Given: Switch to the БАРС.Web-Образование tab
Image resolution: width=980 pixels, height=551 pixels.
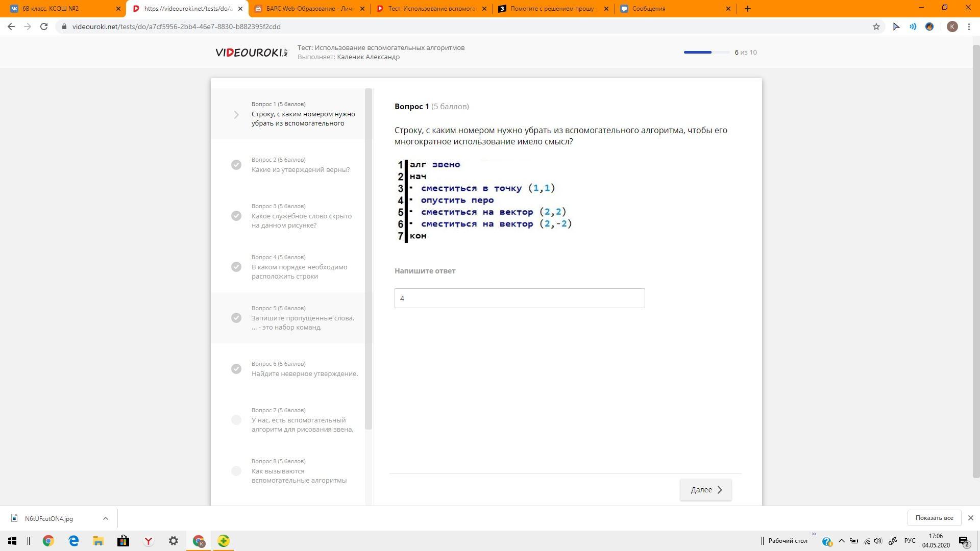Looking at the screenshot, I should pos(309,9).
